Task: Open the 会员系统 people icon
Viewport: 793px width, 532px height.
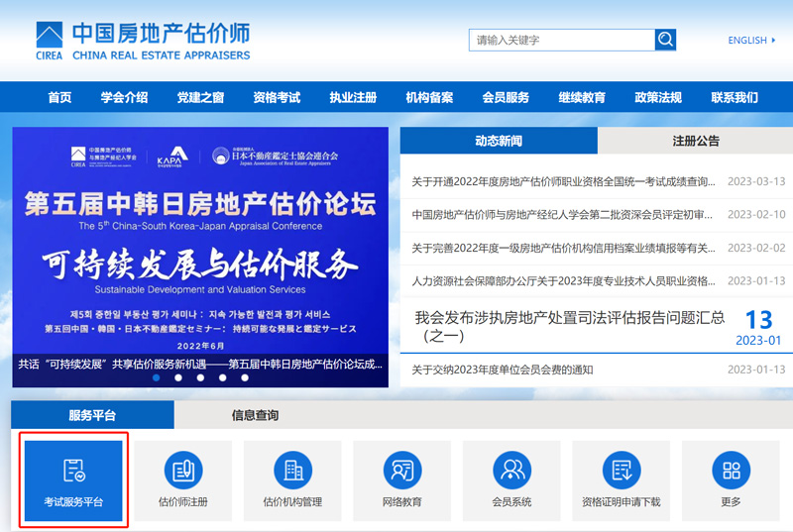Action: coord(511,471)
